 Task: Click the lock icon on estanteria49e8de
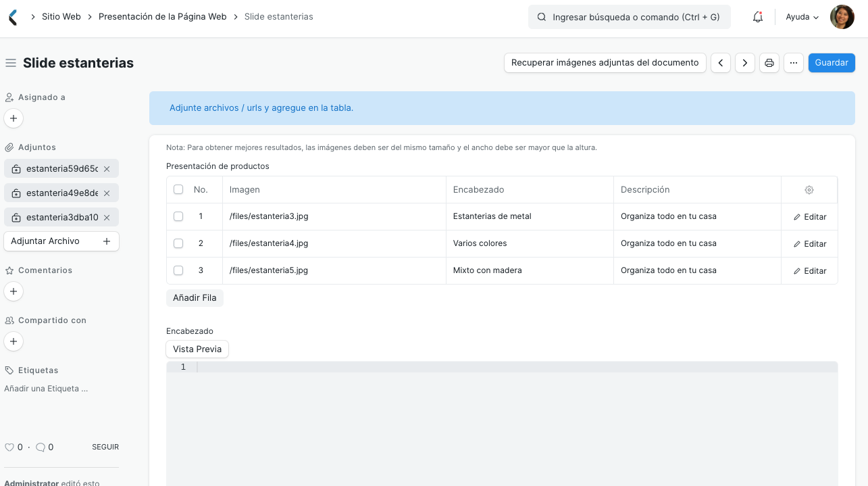pyautogui.click(x=16, y=193)
